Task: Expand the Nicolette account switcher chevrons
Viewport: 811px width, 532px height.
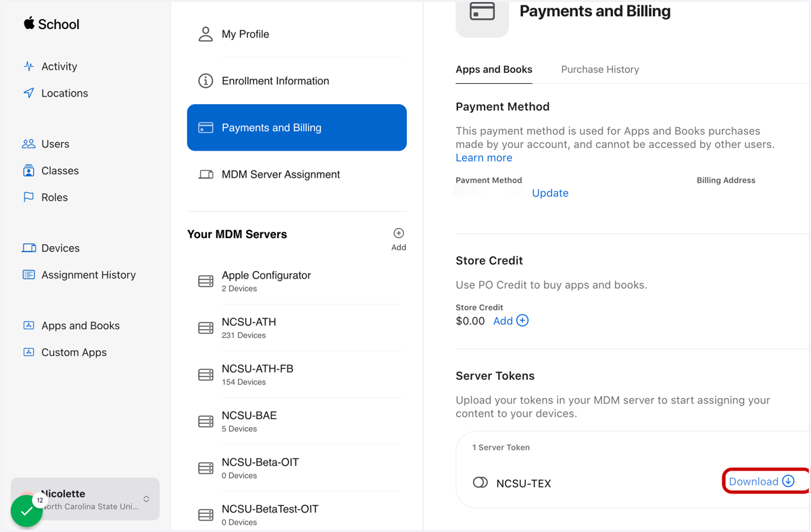Action: (146, 499)
